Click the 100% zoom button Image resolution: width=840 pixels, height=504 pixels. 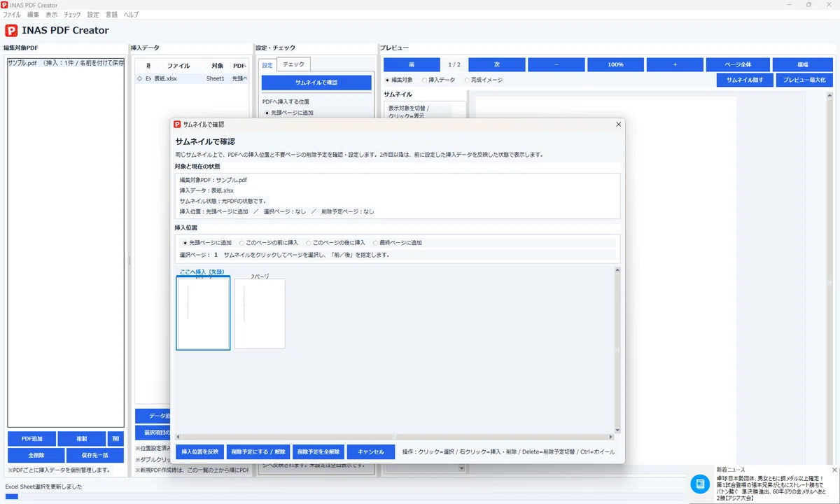615,64
